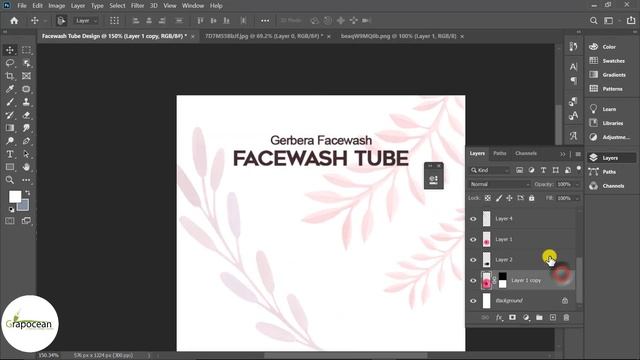Create a new group folder icon
Screen dimensions: 640x360
pyautogui.click(x=539, y=318)
